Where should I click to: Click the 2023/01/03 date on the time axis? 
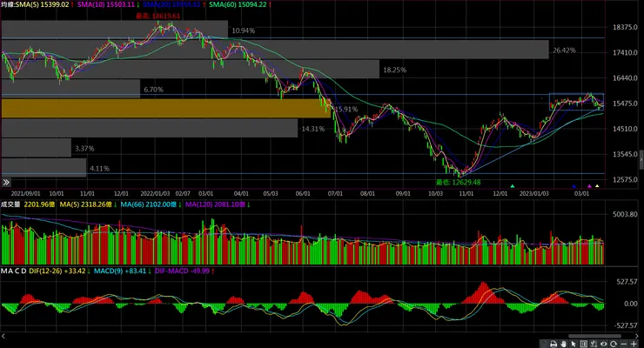click(x=534, y=193)
